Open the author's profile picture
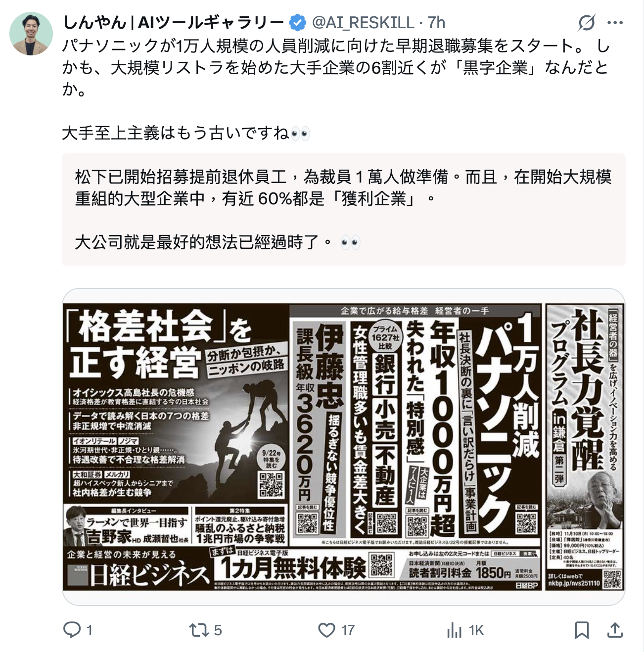Screen dimensions: 644x652 point(31,34)
